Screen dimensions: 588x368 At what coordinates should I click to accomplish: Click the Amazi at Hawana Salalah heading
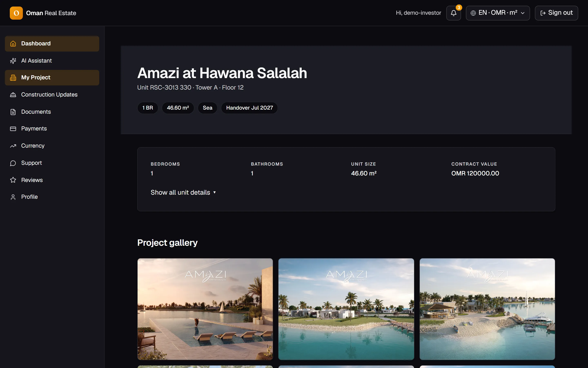pos(222,73)
